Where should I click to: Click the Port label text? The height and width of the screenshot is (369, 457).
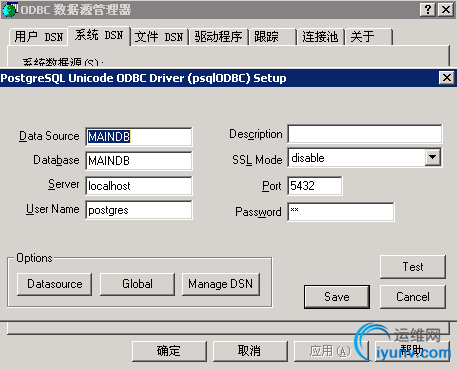[x=272, y=186]
